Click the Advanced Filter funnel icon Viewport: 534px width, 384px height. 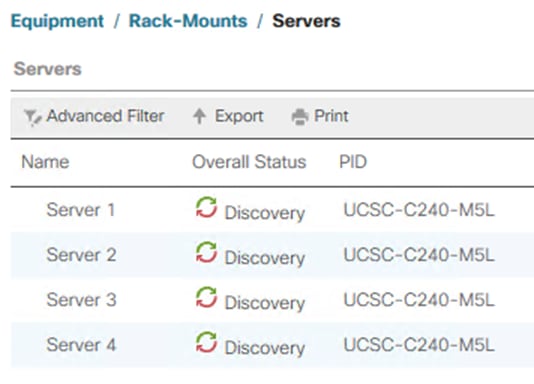click(x=33, y=117)
